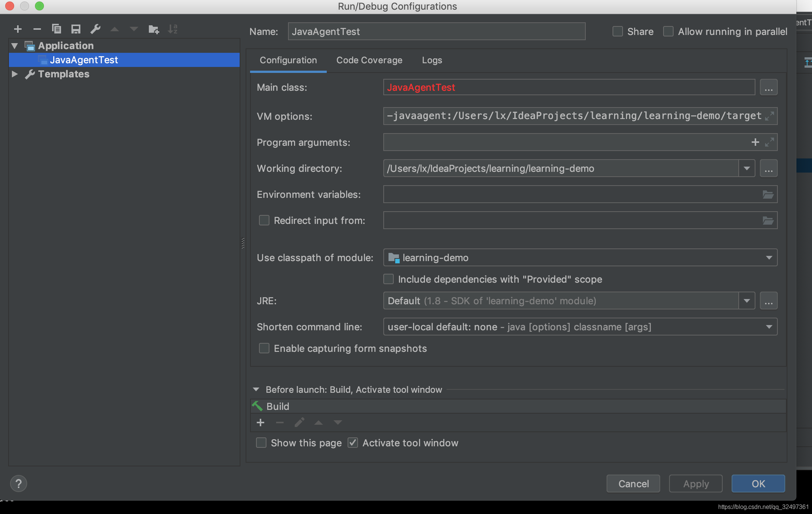Edit the Before launch task pencil icon

coord(299,423)
